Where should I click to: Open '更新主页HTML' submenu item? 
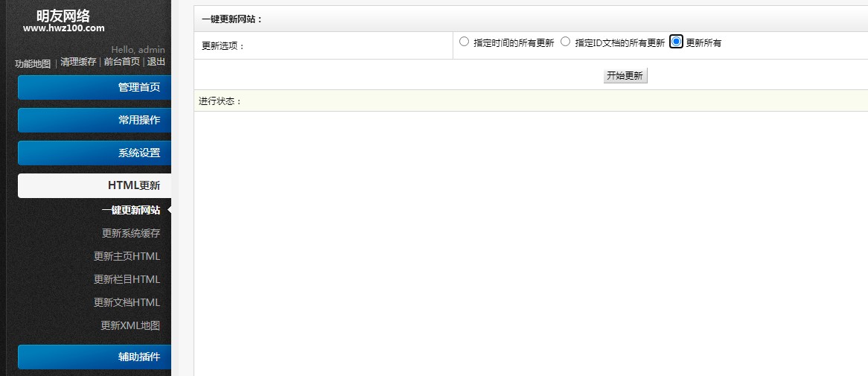pos(127,256)
